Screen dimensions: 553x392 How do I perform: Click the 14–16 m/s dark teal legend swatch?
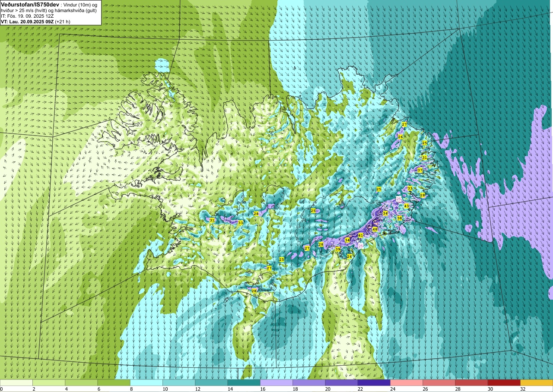[244, 383]
